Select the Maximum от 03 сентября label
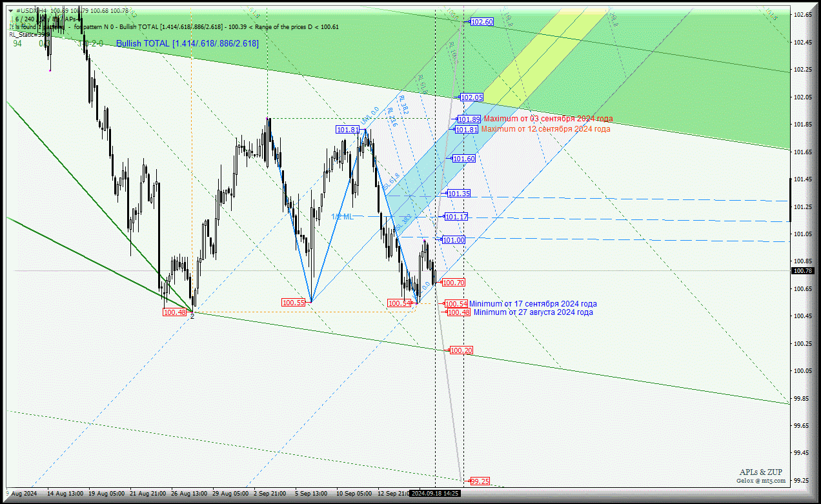Screen dimensions: 821x504 coord(548,119)
